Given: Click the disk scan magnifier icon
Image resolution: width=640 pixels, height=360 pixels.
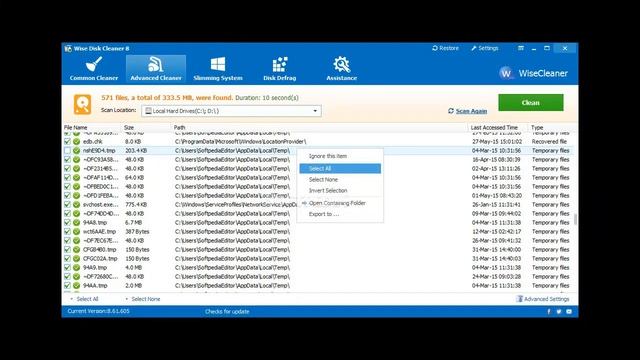Looking at the screenshot, I should pyautogui.click(x=82, y=104).
